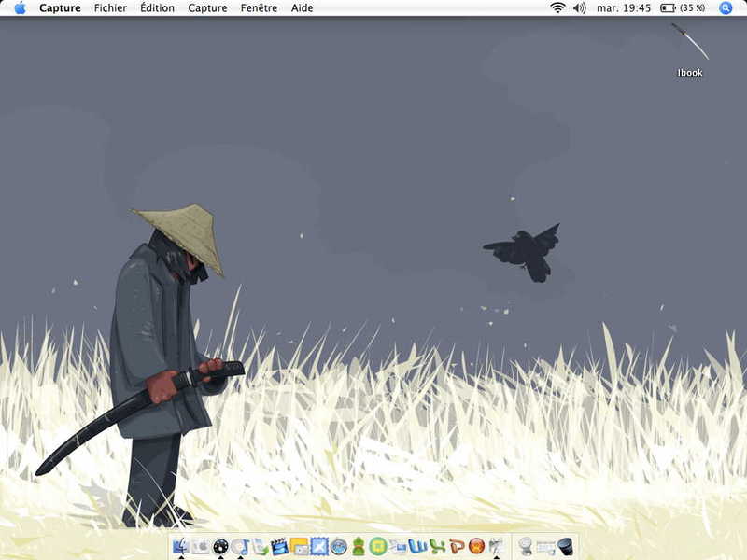The width and height of the screenshot is (747, 560).
Task: Click the clock showing mar. 19:45
Action: point(624,8)
